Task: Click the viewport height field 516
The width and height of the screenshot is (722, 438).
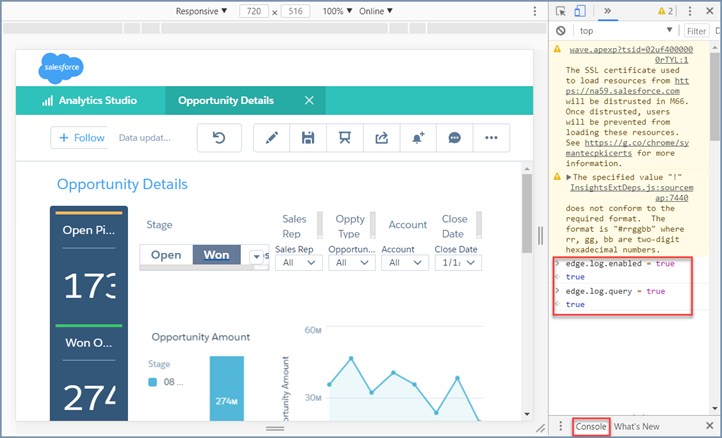Action: tap(295, 11)
